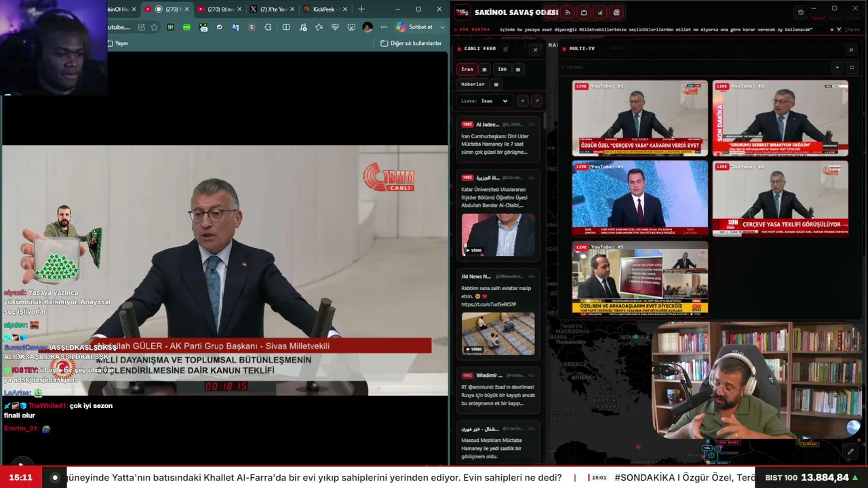Open the Masoud Mezikian post in the feed
This screenshot has height=488, width=868.
498,442
